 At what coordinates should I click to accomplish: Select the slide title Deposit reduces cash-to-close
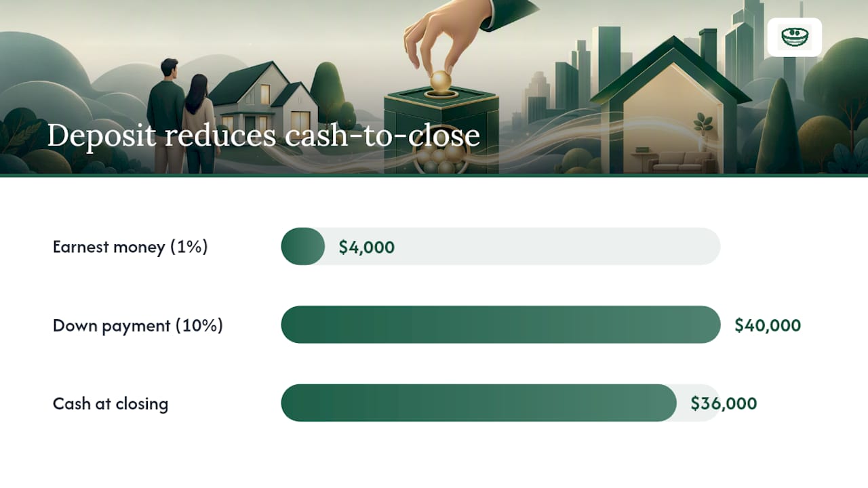tap(263, 135)
